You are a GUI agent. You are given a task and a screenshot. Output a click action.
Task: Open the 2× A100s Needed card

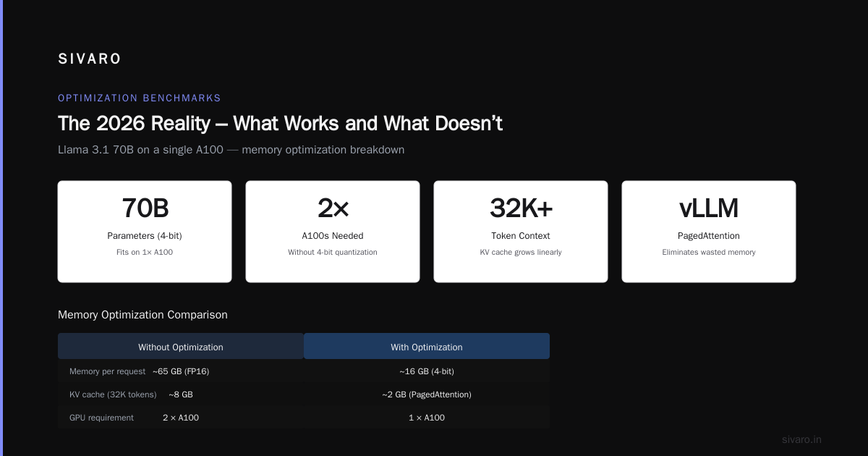(333, 232)
